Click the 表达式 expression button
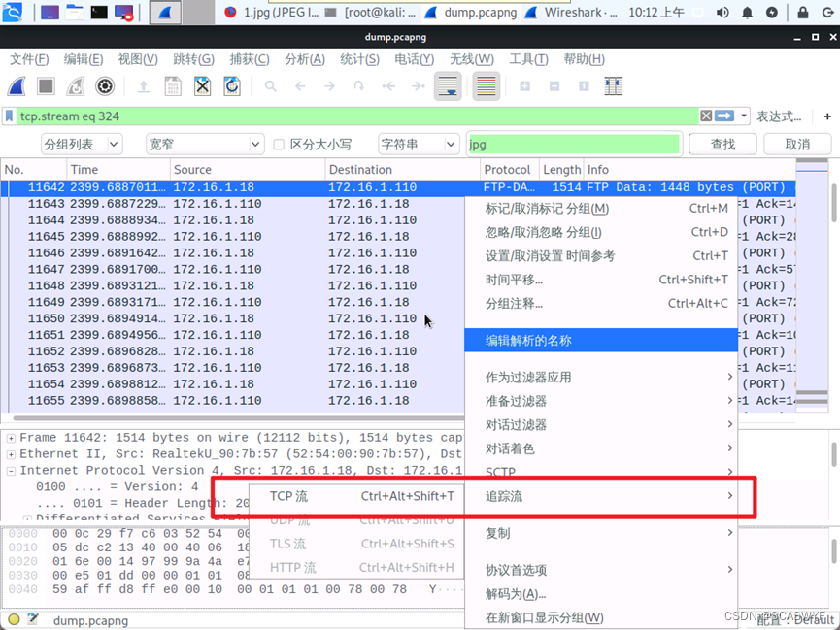 coord(779,116)
